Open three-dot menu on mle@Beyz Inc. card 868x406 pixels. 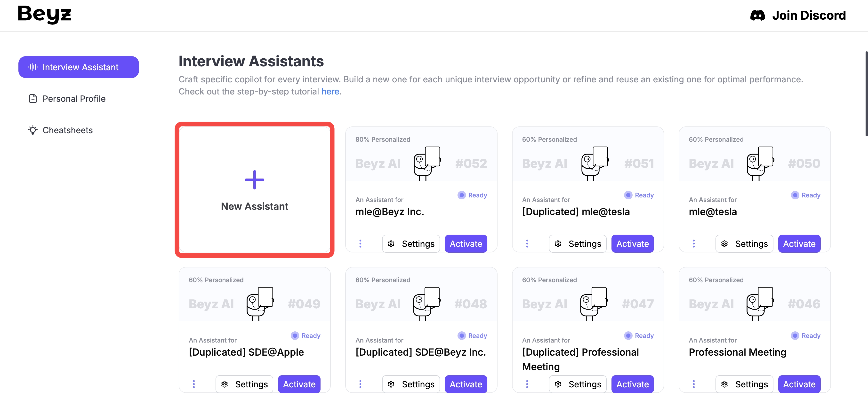tap(360, 243)
